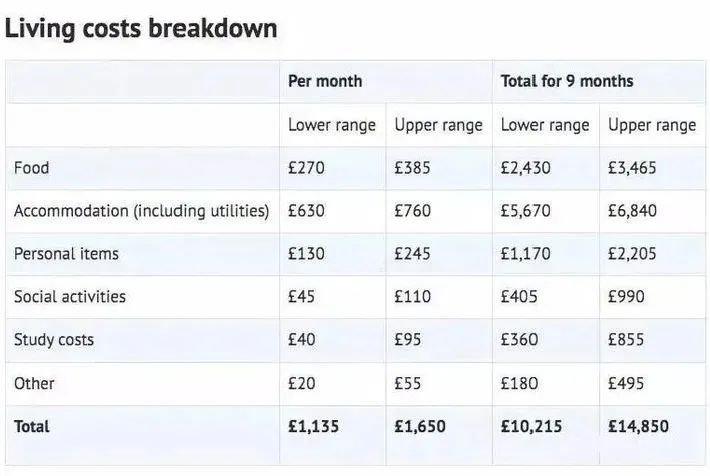Select the "Total for 9 months" header
The width and height of the screenshot is (710, 476).
point(567,81)
